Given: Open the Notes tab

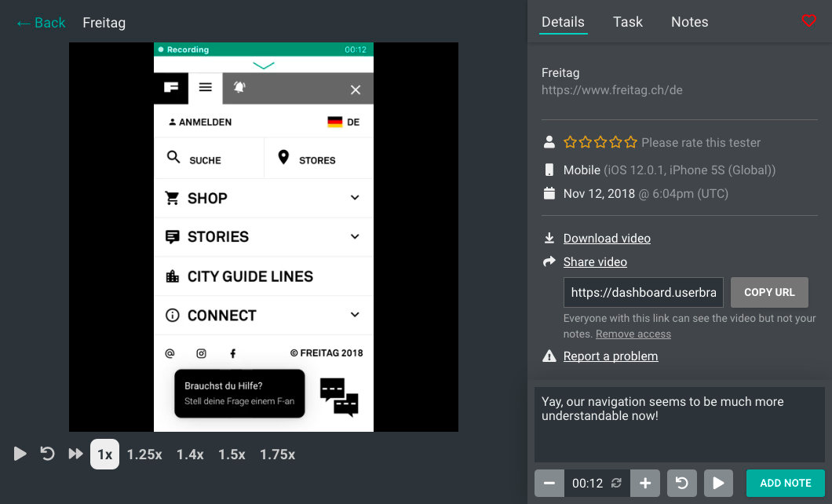Looking at the screenshot, I should pyautogui.click(x=690, y=22).
